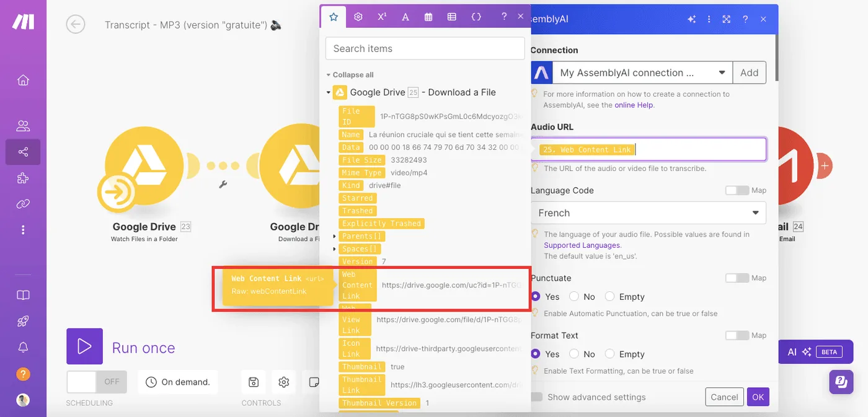Open user profile avatar
868x417 pixels.
23,400
